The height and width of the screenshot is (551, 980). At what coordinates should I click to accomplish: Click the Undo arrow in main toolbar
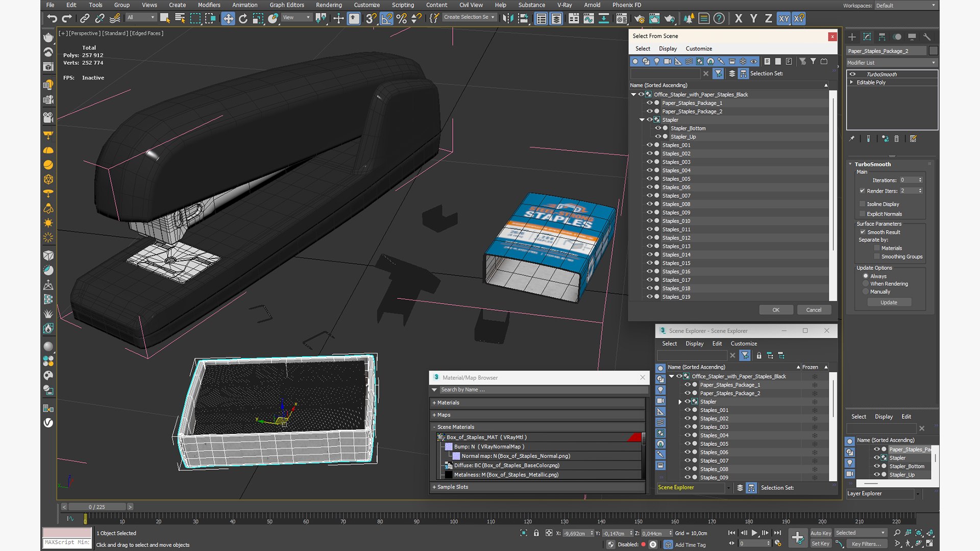[x=52, y=19]
